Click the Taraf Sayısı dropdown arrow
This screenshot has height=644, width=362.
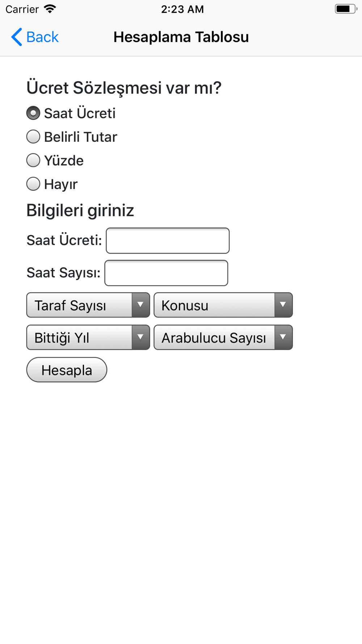[x=140, y=305]
